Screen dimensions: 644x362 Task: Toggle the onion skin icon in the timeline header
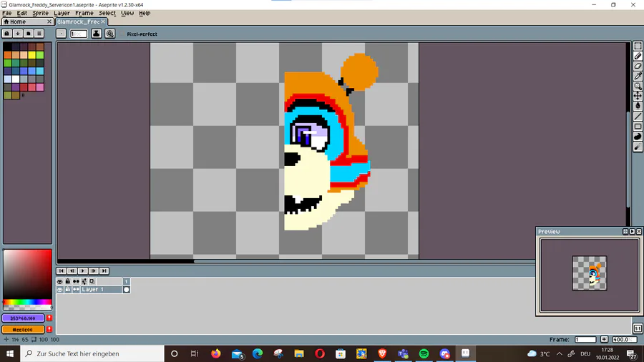pos(92,282)
